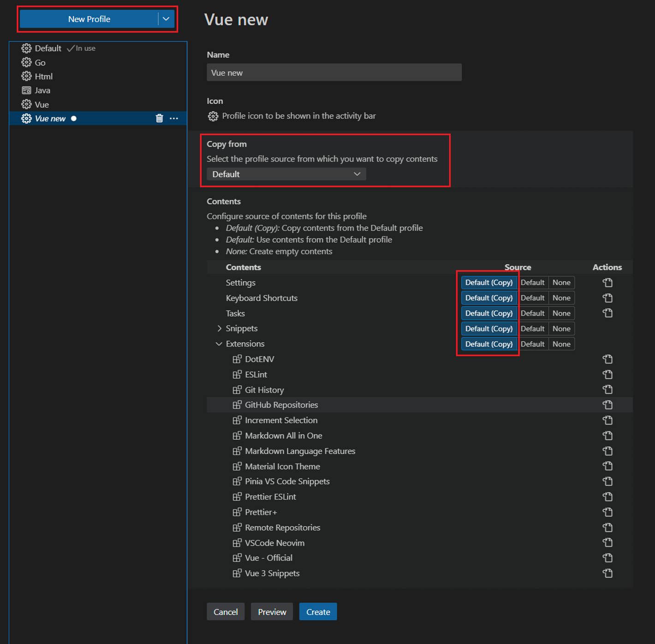
Task: Click the copy action icon for Vue 3 Snippets
Action: (607, 573)
